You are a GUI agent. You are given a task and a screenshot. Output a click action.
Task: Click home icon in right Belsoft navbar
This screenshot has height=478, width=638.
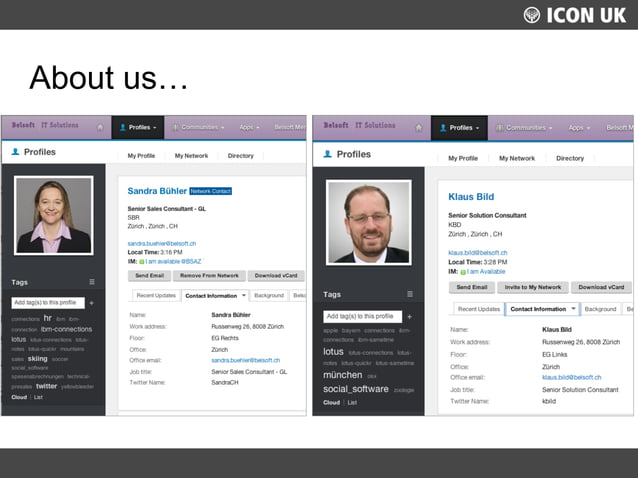click(x=418, y=128)
